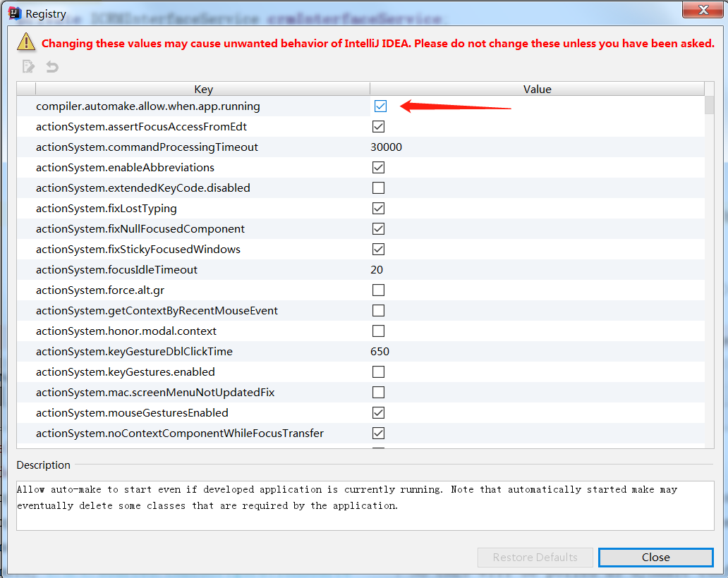Uncheck compiler.automake.allow.when.app.running checkbox
Screen dimensions: 728x578
[x=380, y=106]
